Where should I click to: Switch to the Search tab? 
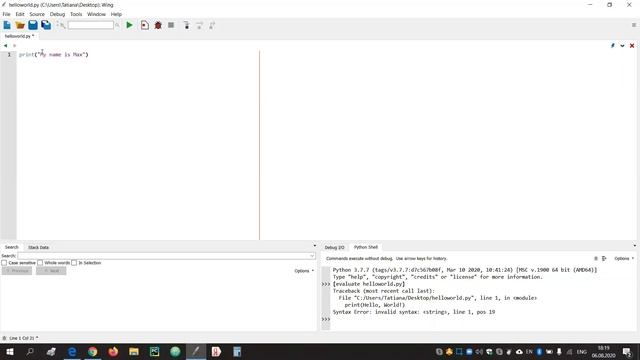12,247
